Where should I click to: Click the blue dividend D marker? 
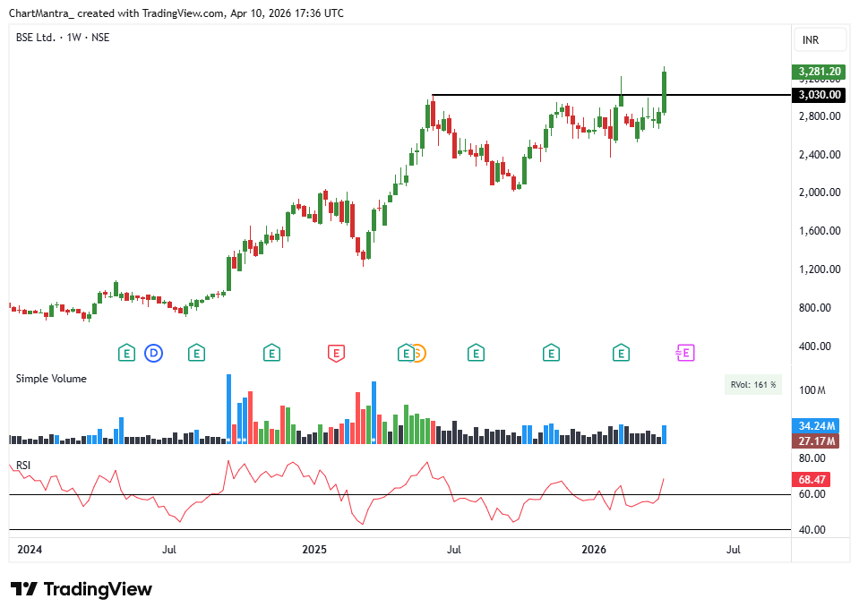(x=154, y=354)
